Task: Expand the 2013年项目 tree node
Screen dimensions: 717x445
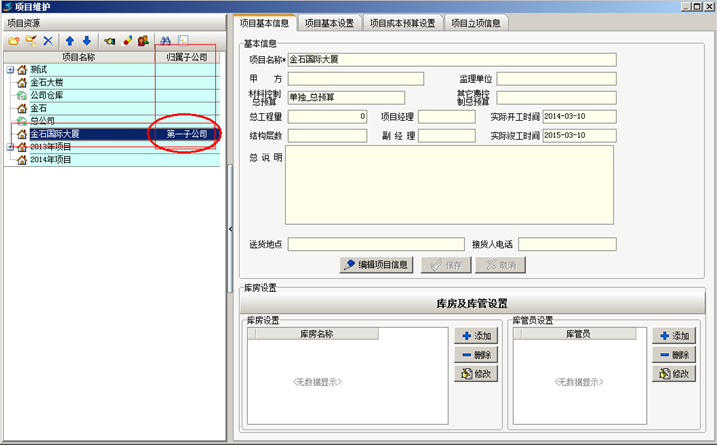Action: pyautogui.click(x=9, y=147)
